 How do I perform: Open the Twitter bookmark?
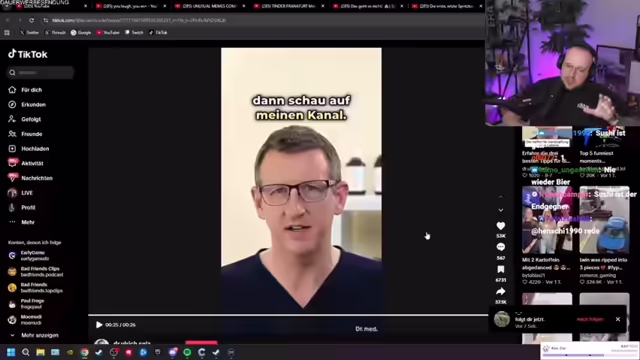tap(29, 33)
